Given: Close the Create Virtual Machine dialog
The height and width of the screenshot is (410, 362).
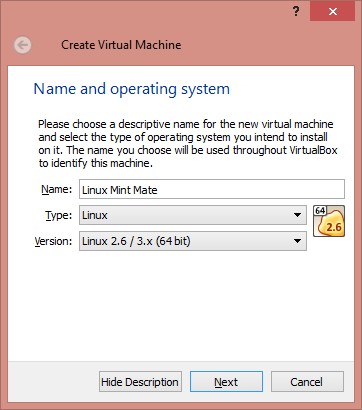Looking at the screenshot, I should pyautogui.click(x=332, y=12).
